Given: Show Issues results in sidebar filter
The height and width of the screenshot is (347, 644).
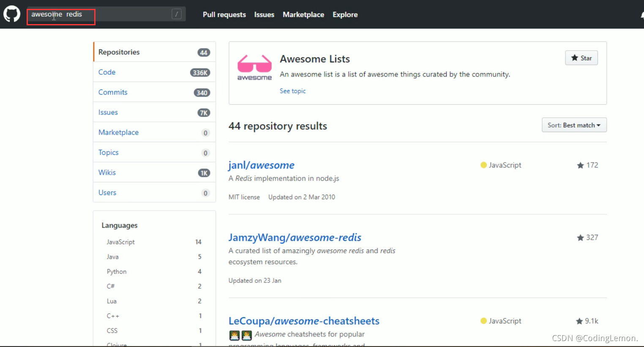Looking at the screenshot, I should (x=154, y=112).
